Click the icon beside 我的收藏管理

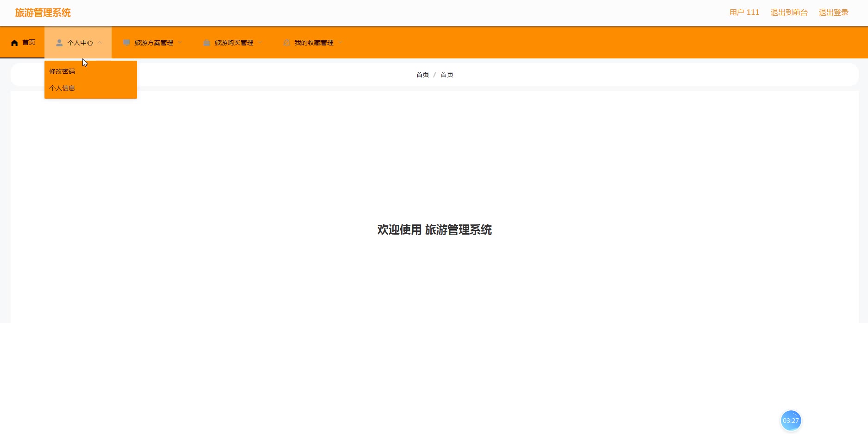(287, 43)
